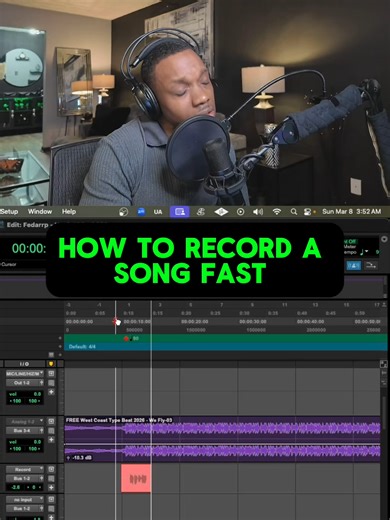Toggle the blue highlighted toolbar button
Screen dimensions: 390x520
pyautogui.click(x=353, y=266)
